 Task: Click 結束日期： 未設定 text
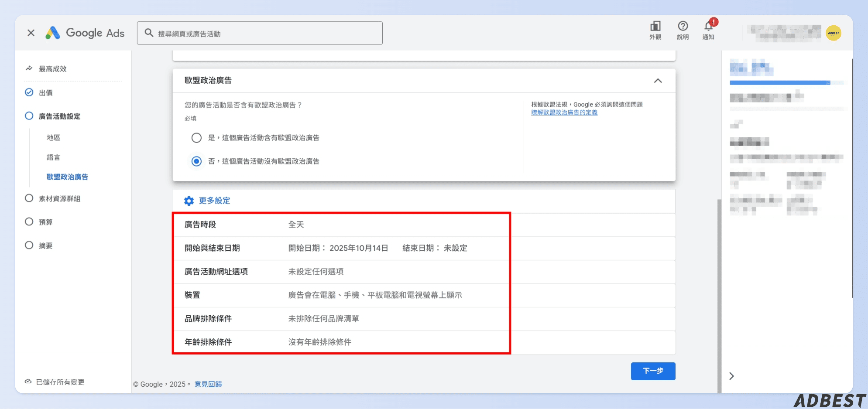pos(435,248)
